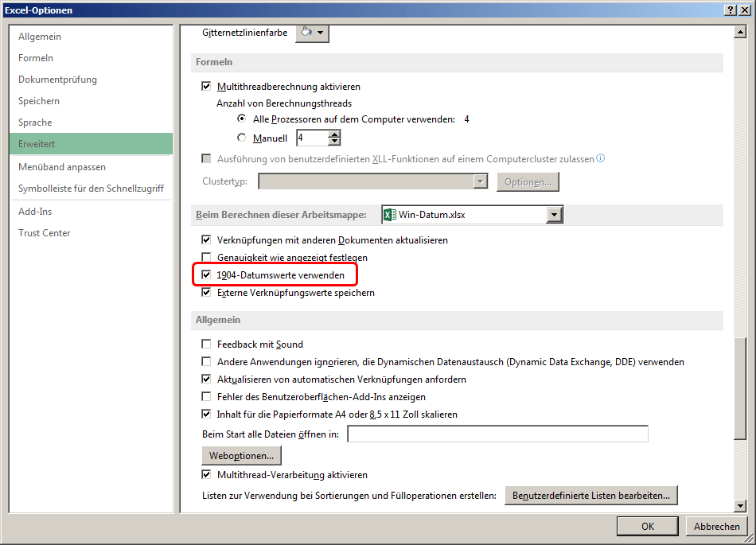Image resolution: width=756 pixels, height=545 pixels.
Task: Open Weboptionen dialog
Action: coord(242,455)
